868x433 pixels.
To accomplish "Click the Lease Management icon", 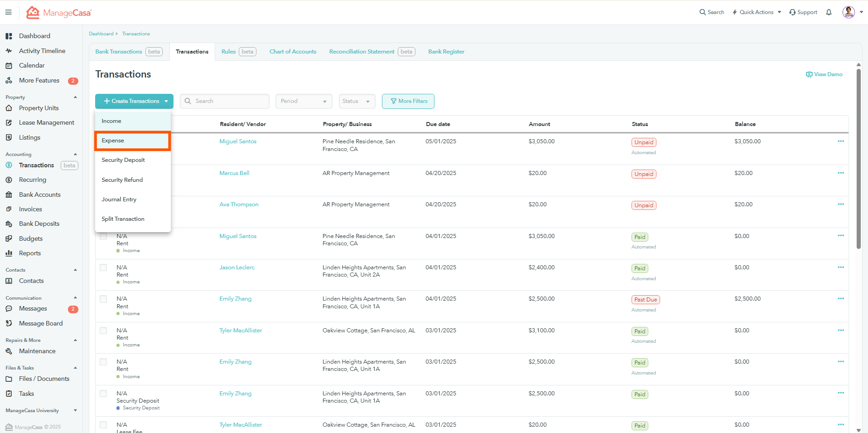I will 9,122.
